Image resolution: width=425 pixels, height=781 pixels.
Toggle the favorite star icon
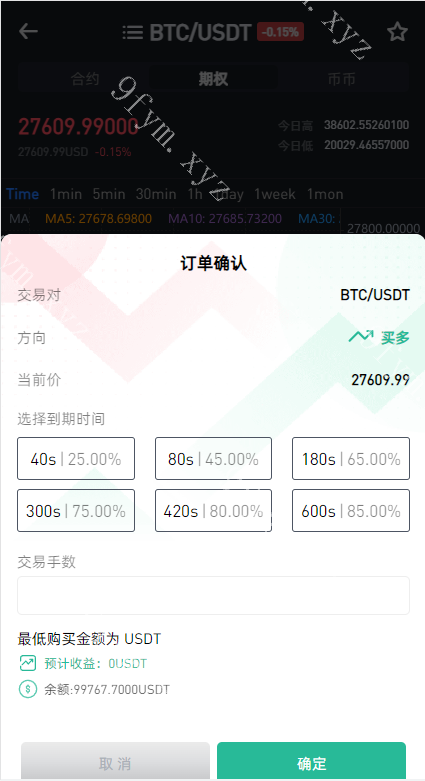pyautogui.click(x=397, y=32)
